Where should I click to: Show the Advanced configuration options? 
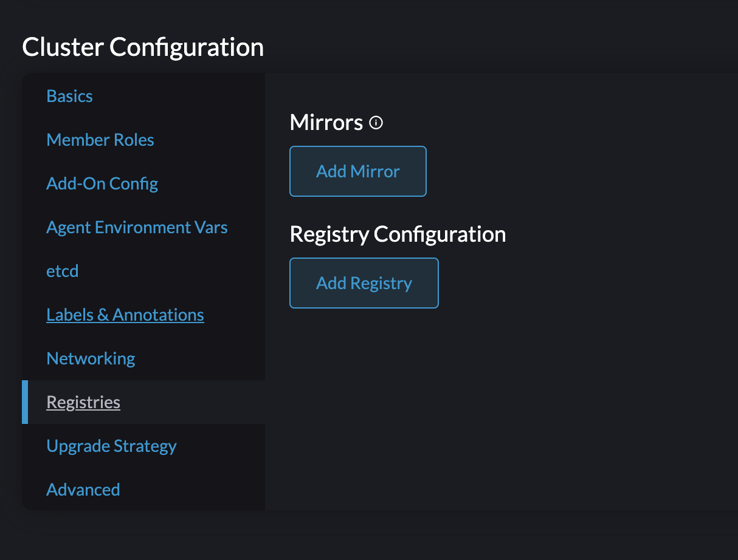(83, 489)
